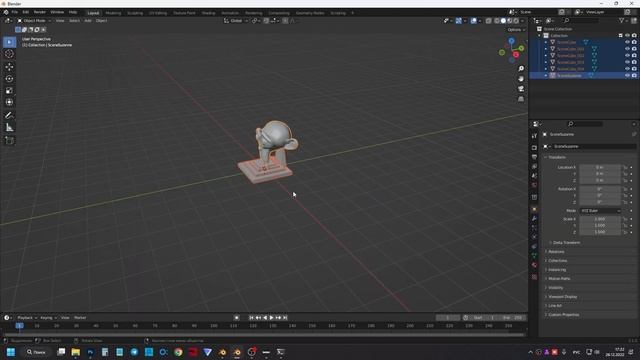Open the Render menu
The image size is (640, 360).
point(40,12)
